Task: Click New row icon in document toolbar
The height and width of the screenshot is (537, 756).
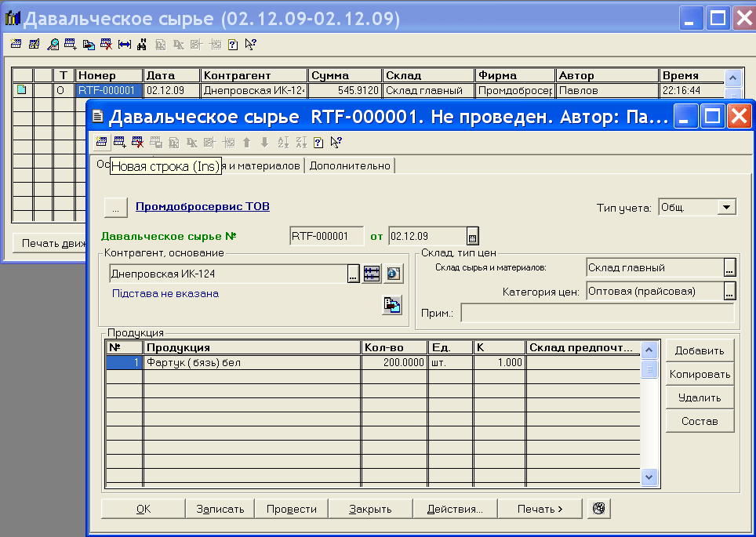Action: pyautogui.click(x=100, y=142)
